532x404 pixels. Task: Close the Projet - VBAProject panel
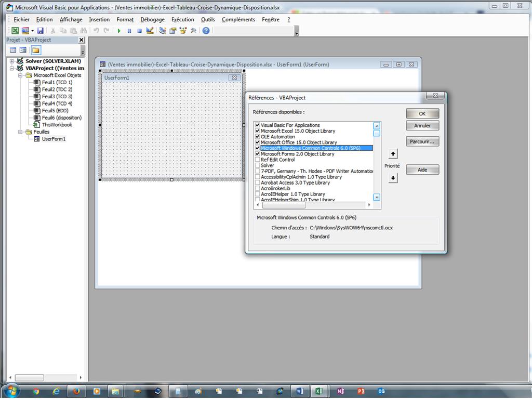82,40
